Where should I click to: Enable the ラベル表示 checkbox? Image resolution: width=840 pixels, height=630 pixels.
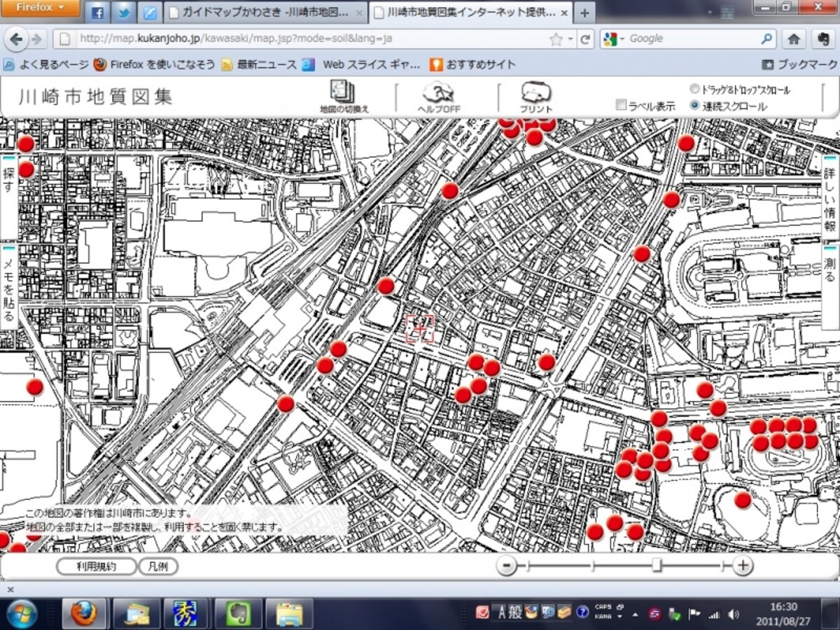(x=621, y=106)
